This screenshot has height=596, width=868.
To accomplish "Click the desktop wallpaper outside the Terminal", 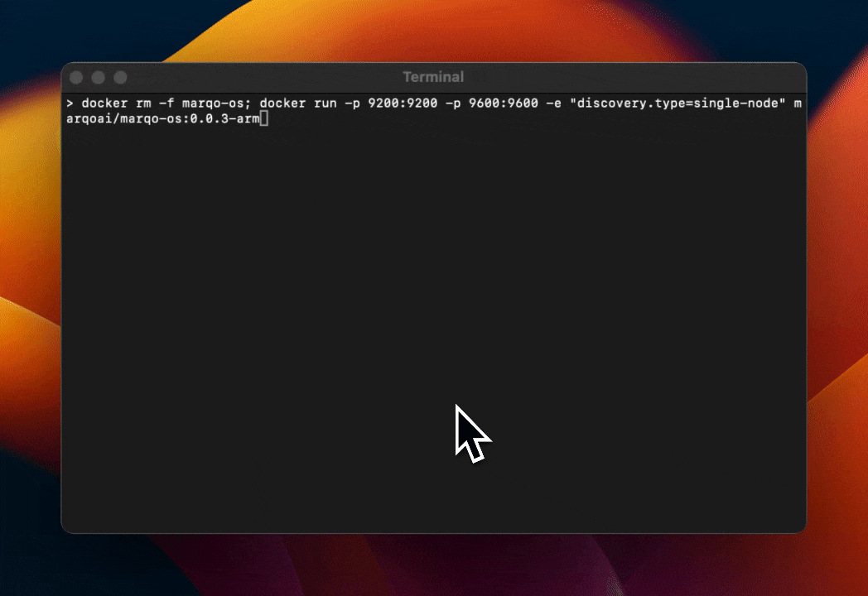I will tap(837, 331).
